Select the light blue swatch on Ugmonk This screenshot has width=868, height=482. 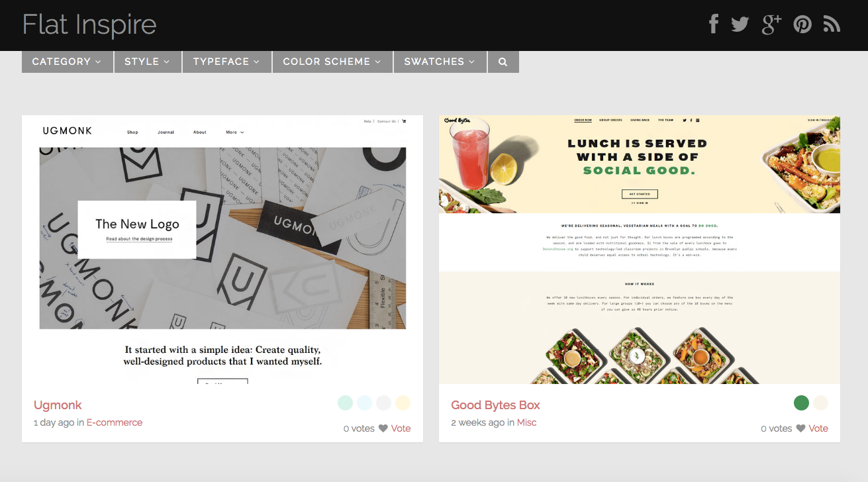click(364, 403)
